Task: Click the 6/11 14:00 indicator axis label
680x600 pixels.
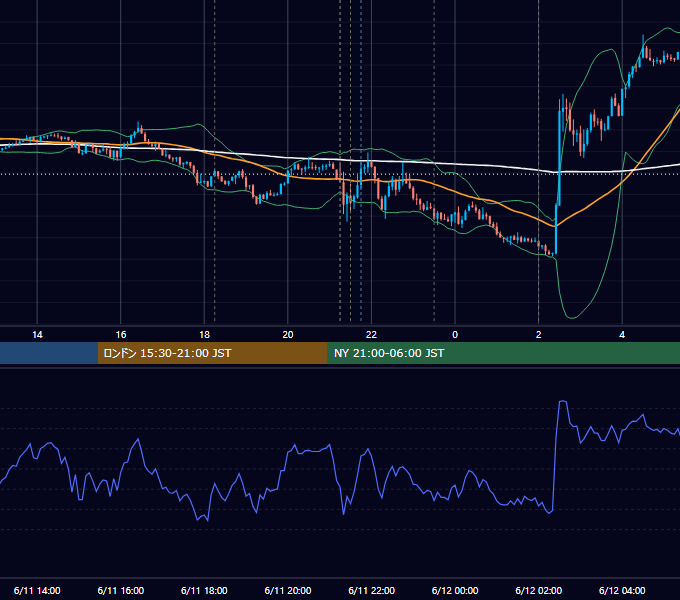Action: 37,590
